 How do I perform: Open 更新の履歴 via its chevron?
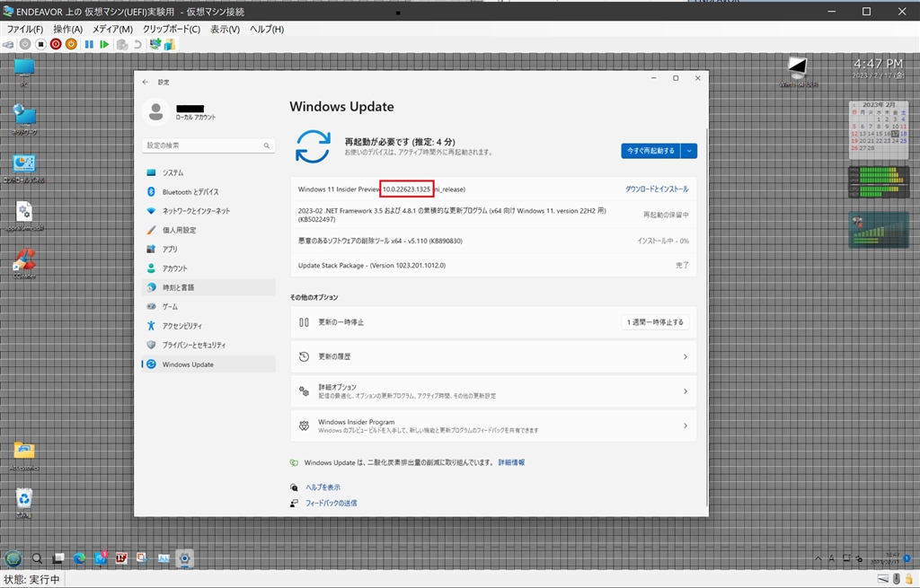686,357
